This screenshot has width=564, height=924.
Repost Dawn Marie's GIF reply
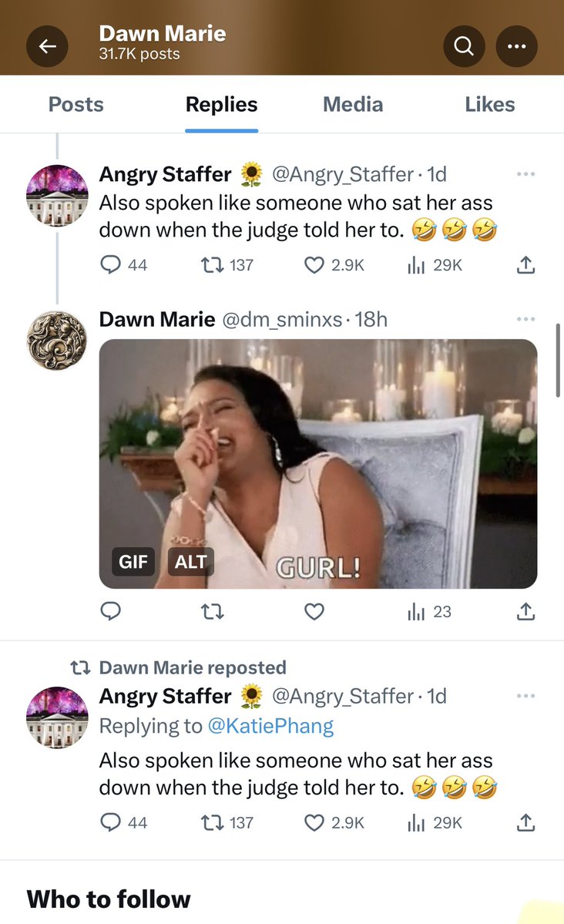pos(212,612)
